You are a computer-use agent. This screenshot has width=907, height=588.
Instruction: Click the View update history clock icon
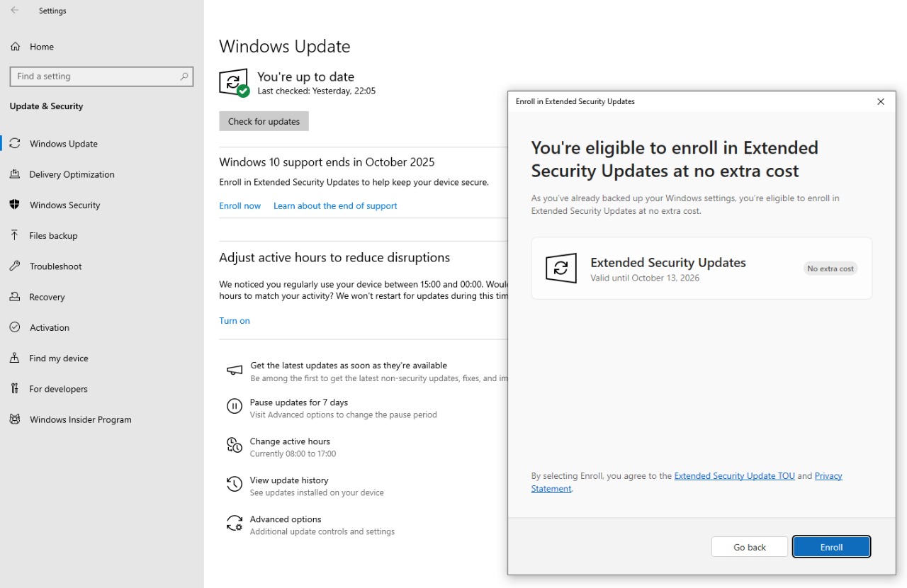(234, 484)
